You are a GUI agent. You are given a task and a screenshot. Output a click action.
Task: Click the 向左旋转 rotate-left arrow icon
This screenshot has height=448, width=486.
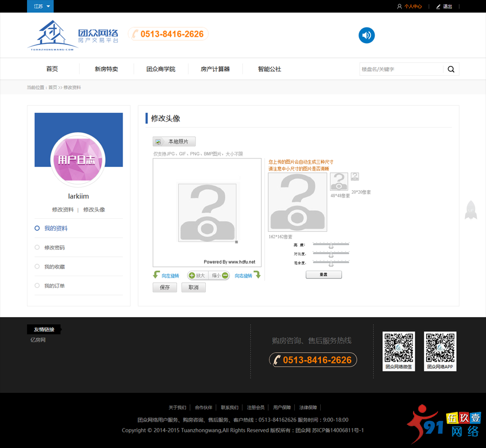[156, 275]
